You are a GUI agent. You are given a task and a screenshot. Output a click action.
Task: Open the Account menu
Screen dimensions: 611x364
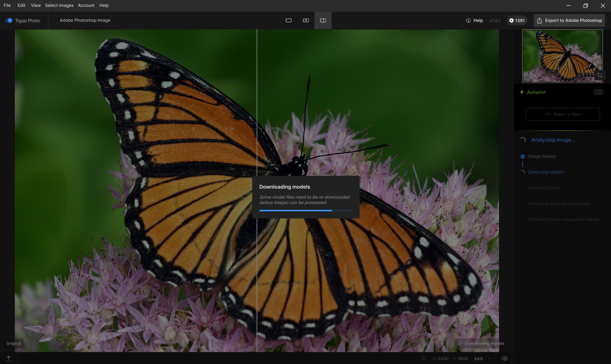[86, 5]
